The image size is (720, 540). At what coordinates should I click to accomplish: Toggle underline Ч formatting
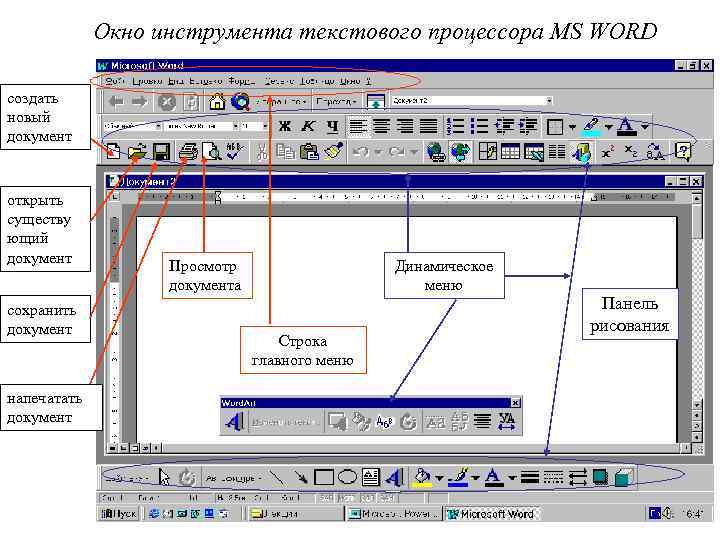(x=332, y=126)
